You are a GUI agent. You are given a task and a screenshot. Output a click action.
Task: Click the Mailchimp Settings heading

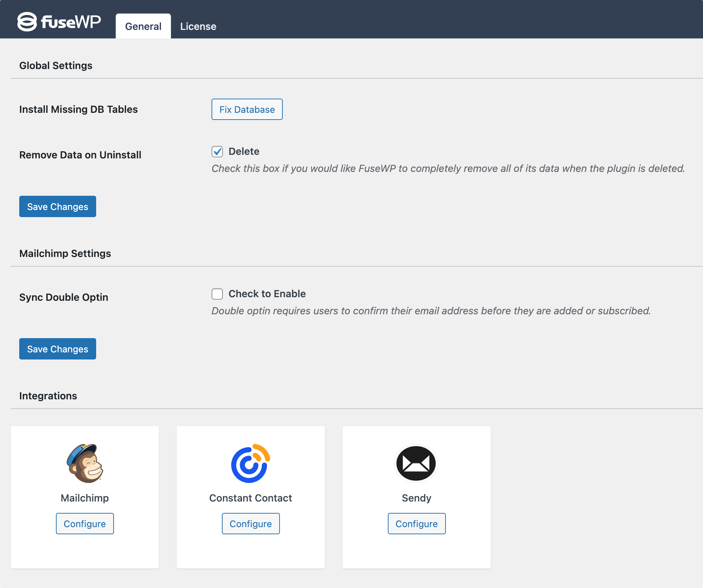(65, 253)
